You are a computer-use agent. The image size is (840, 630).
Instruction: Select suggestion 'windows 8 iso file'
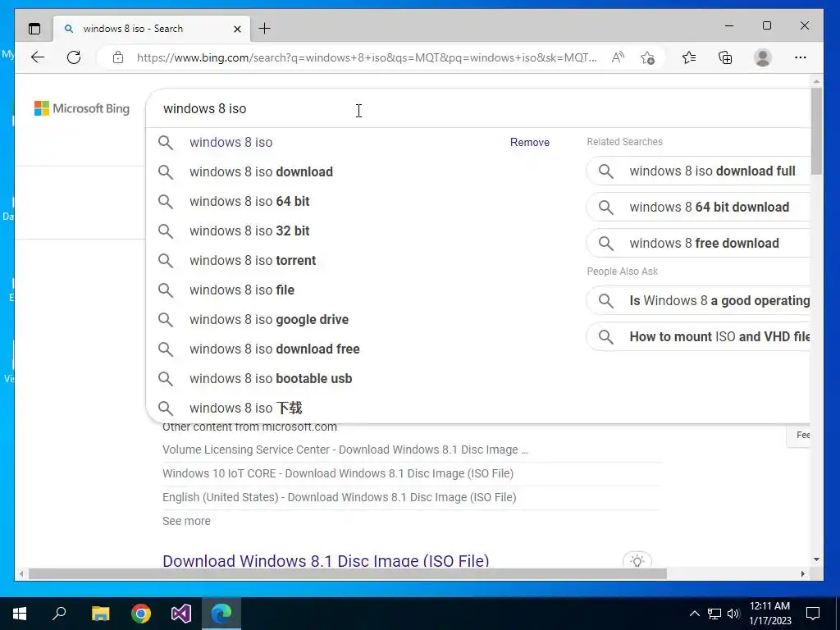click(x=242, y=290)
